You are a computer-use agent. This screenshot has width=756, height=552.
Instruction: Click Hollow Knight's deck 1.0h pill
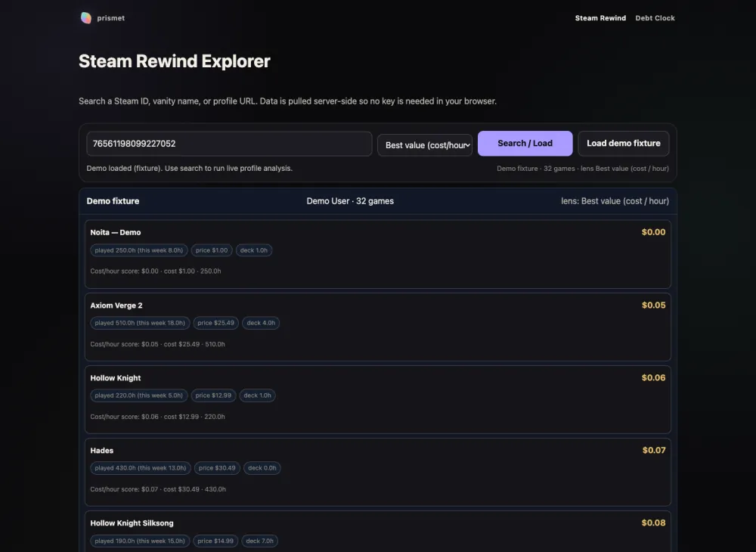pyautogui.click(x=258, y=395)
